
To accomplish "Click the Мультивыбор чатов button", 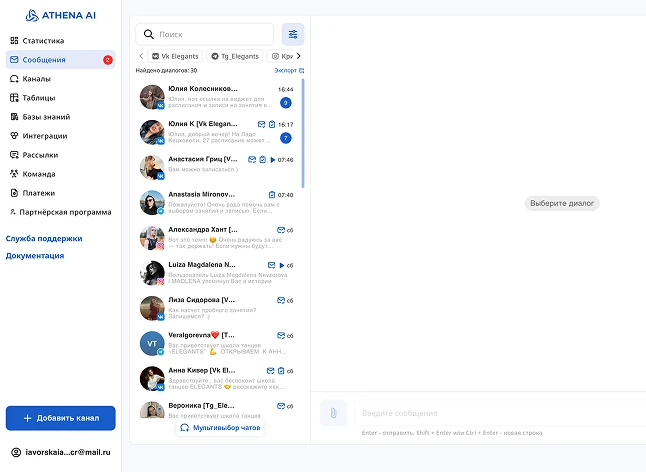I will click(x=221, y=427).
